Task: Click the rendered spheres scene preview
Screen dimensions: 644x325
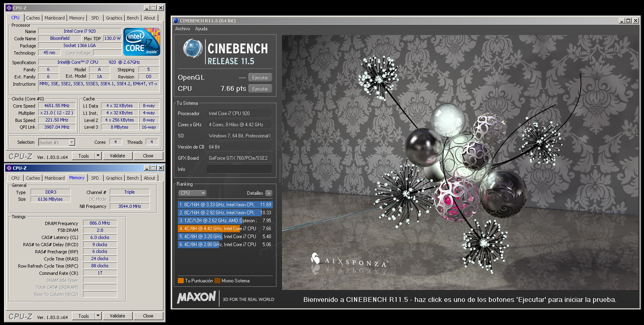Action: [x=460, y=162]
